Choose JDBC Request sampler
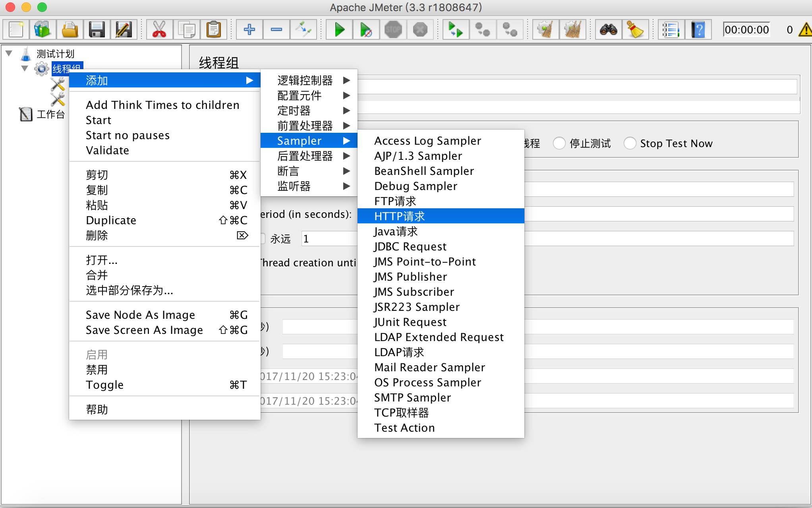The image size is (812, 508). point(441,246)
